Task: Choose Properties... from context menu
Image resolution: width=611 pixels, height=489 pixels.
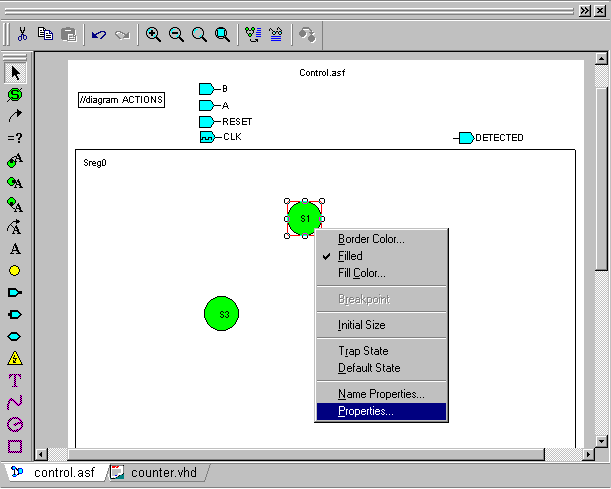Action: [366, 411]
